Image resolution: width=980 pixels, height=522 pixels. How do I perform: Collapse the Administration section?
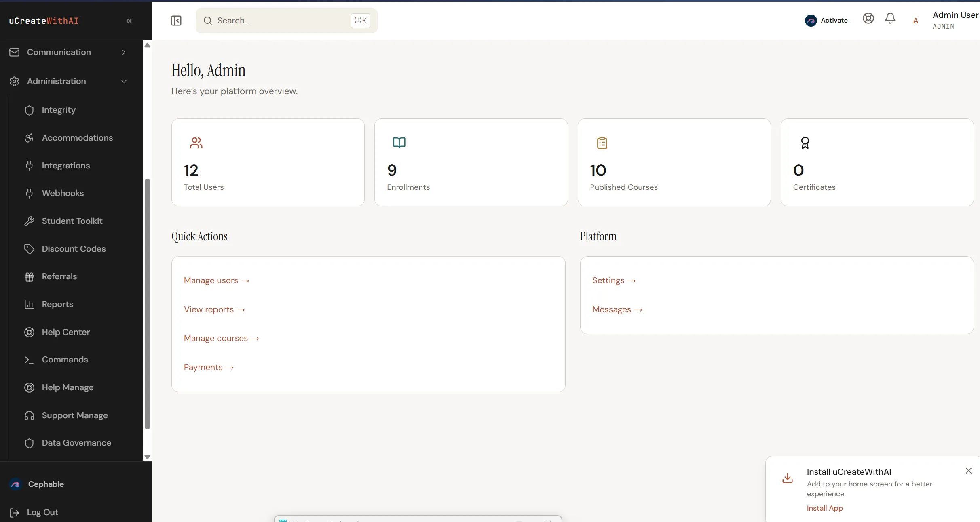[x=56, y=81]
